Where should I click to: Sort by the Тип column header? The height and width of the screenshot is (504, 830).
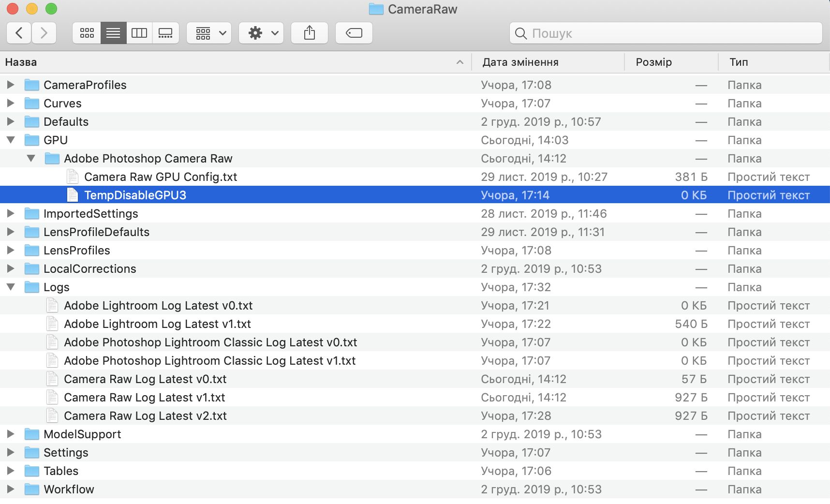click(774, 62)
